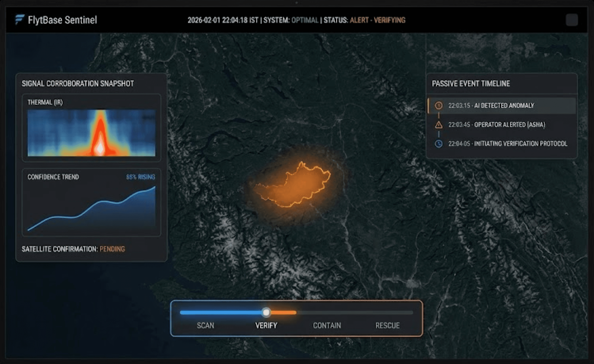Click the ALERT - VERIFYING status text
The height and width of the screenshot is (364, 594).
point(377,20)
